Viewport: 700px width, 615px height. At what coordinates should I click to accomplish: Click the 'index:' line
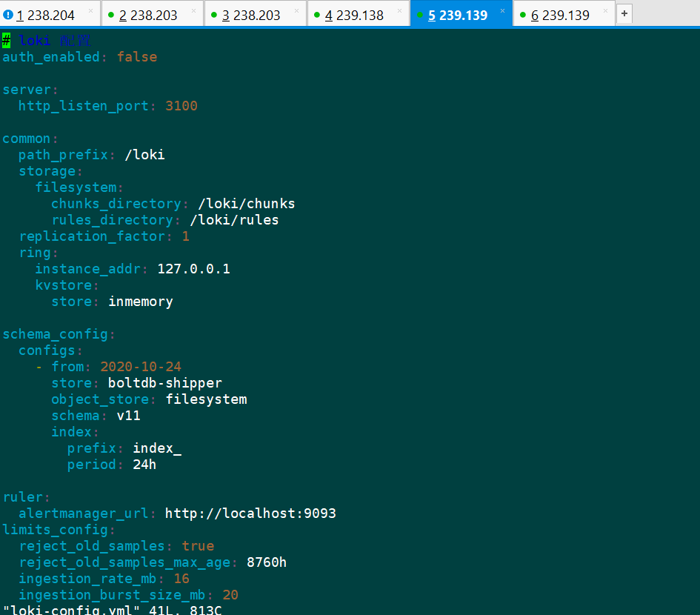point(75,432)
